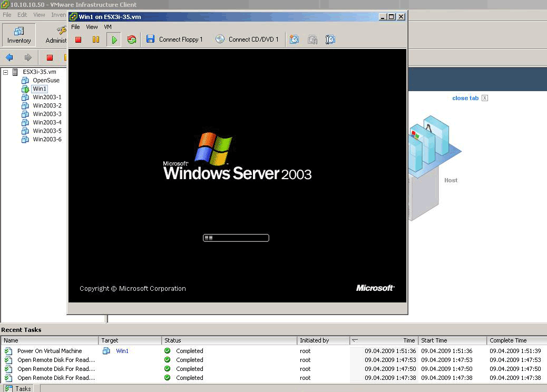Image resolution: width=547 pixels, height=392 pixels.
Task: Click the Initiated by column header
Action: click(324, 340)
